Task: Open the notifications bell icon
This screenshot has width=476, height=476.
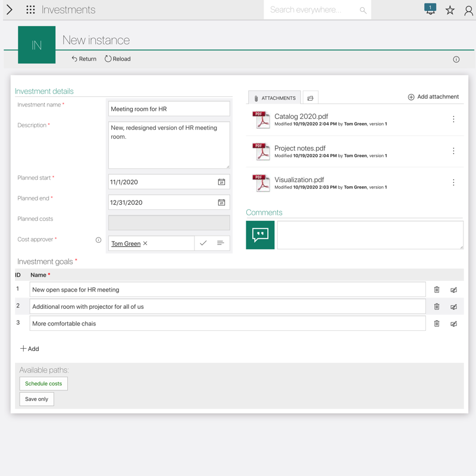Action: (x=430, y=10)
